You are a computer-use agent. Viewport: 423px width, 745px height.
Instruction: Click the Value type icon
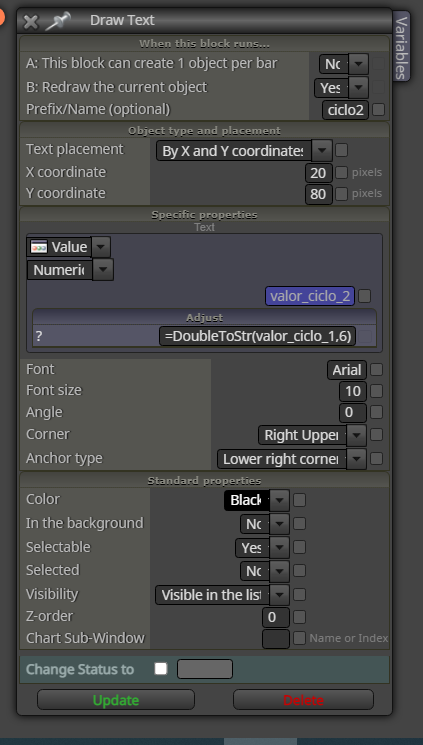tap(38, 247)
